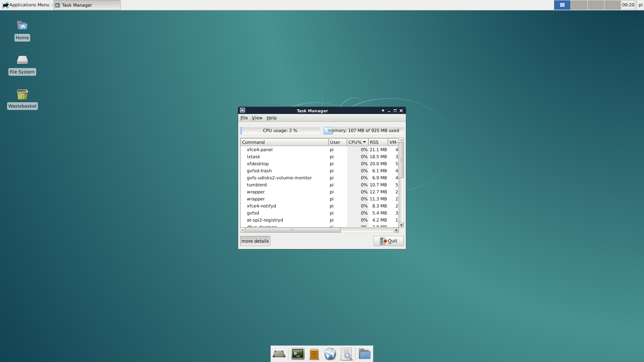Screen dimensions: 644x362
Task: Open the Home folder desktop icon
Action: coord(22,26)
